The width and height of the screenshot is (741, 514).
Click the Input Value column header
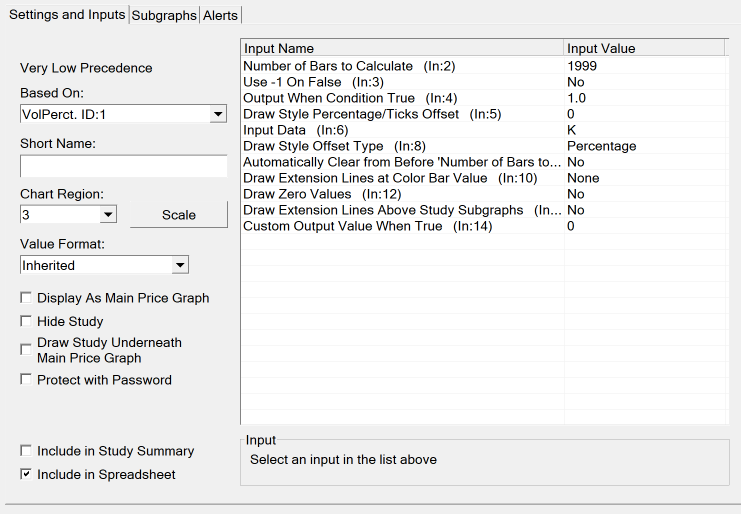pos(643,48)
